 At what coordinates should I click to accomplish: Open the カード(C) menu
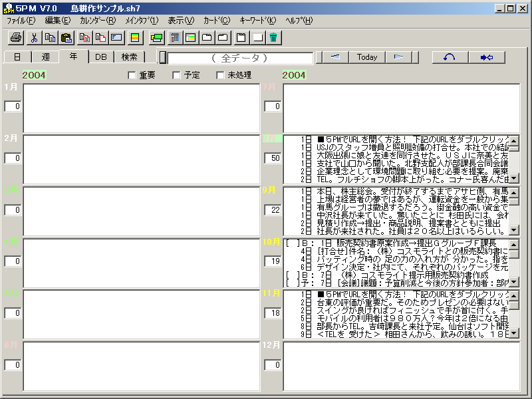217,21
